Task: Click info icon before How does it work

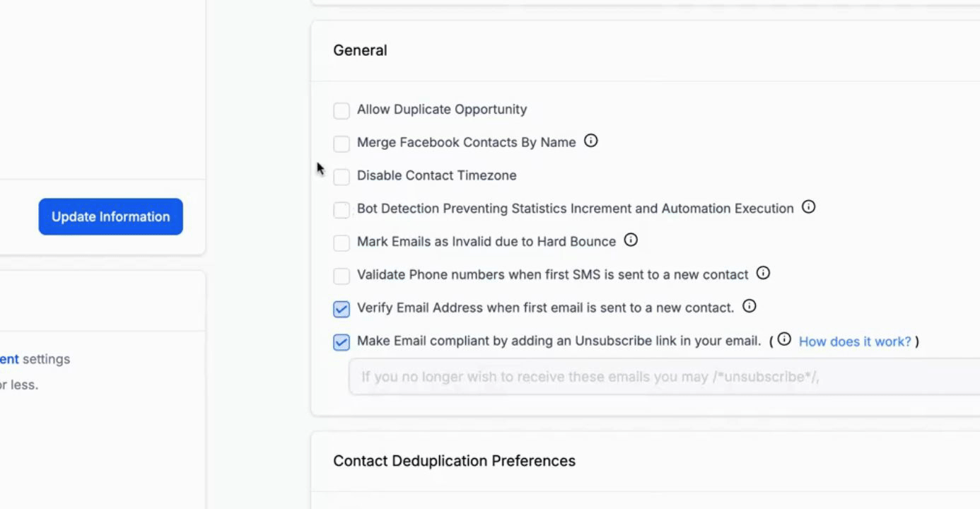Action: click(784, 339)
